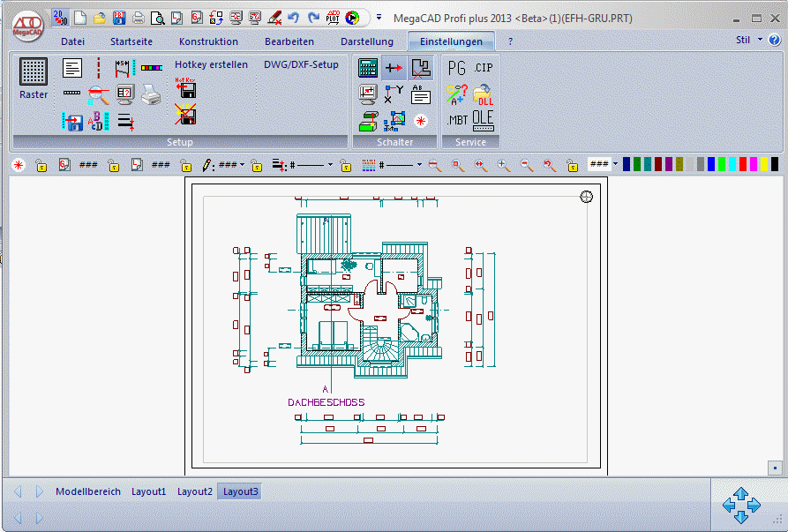Toggle the 2D/3D mode icon
Viewport: 788px width, 532px height.
point(60,18)
